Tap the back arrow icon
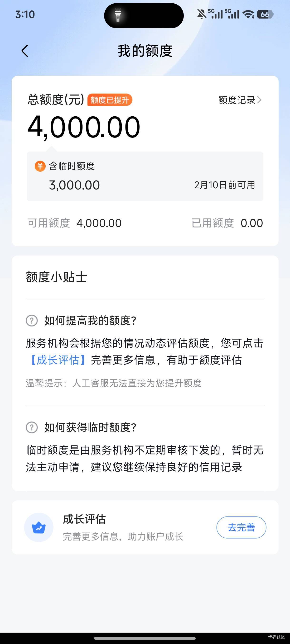290x644 pixels. click(25, 51)
